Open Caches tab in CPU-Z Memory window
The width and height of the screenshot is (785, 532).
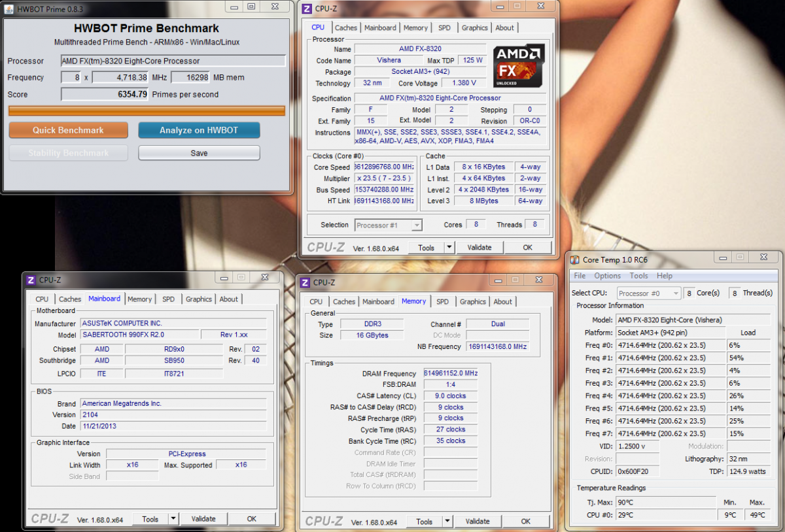point(344,302)
